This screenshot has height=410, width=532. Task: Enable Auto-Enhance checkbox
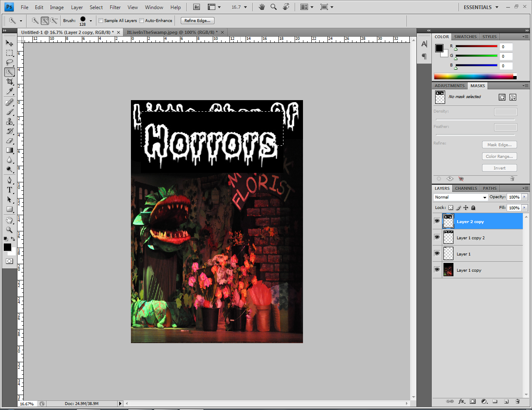click(x=141, y=20)
